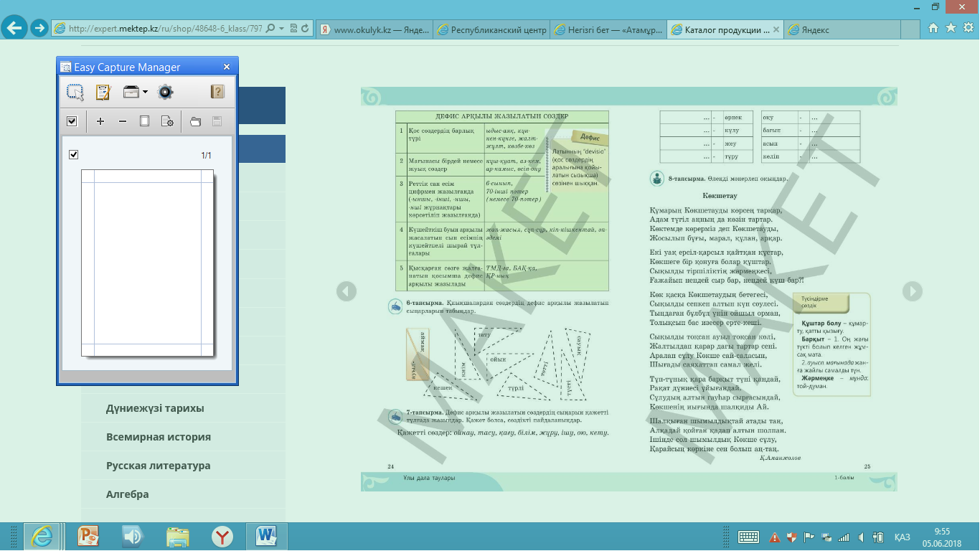
Task: Toggle the checkbox for capture page 1/1
Action: coord(74,155)
